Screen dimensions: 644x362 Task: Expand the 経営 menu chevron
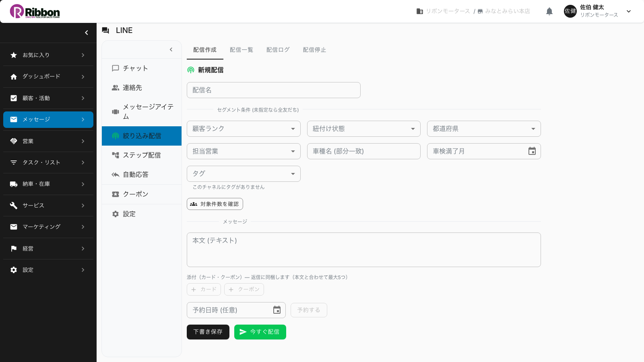83,249
